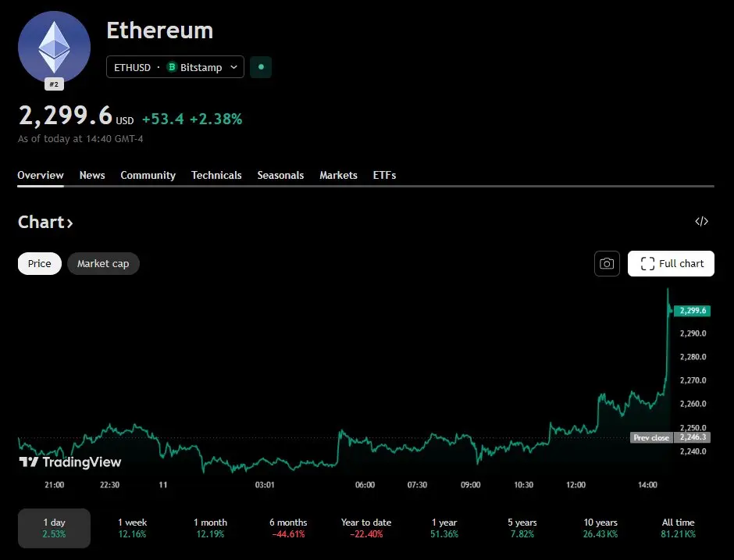734x560 pixels.
Task: Select the Technicals tab
Action: [216, 175]
